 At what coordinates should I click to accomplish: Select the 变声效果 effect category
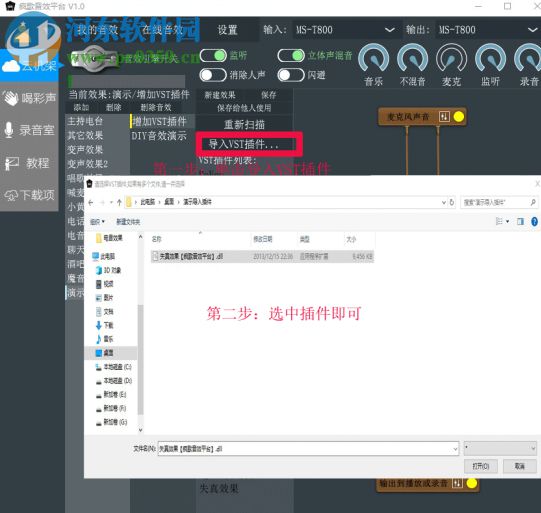[x=85, y=150]
